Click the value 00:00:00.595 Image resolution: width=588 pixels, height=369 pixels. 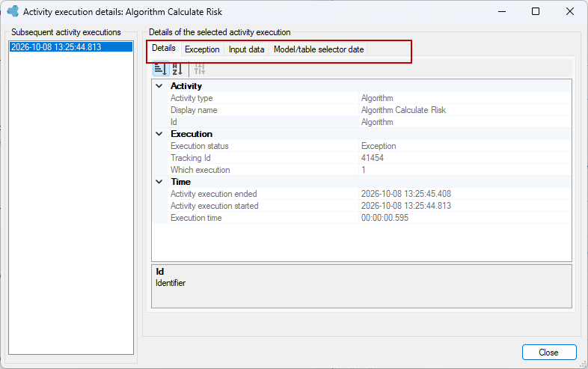click(x=385, y=218)
